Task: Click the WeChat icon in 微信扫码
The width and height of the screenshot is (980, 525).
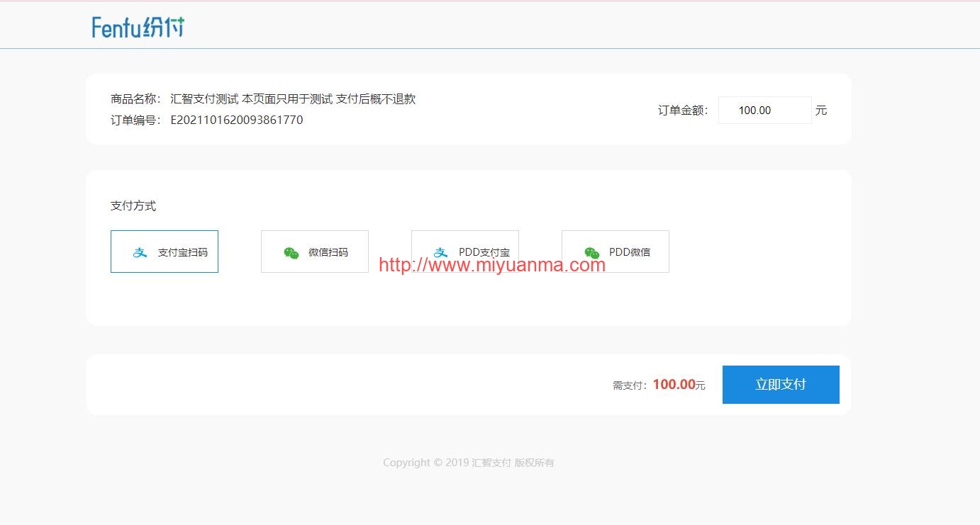Action: coord(291,253)
